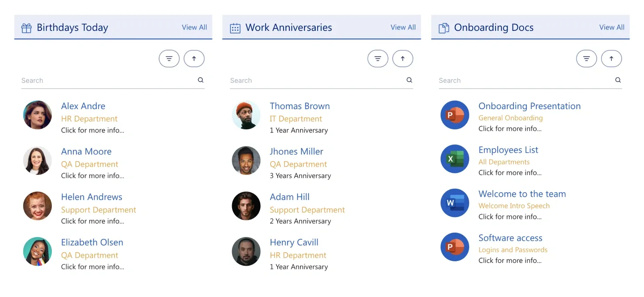Click Elizabeth Olsen's profile photo
The height and width of the screenshot is (297, 644).
[38, 251]
